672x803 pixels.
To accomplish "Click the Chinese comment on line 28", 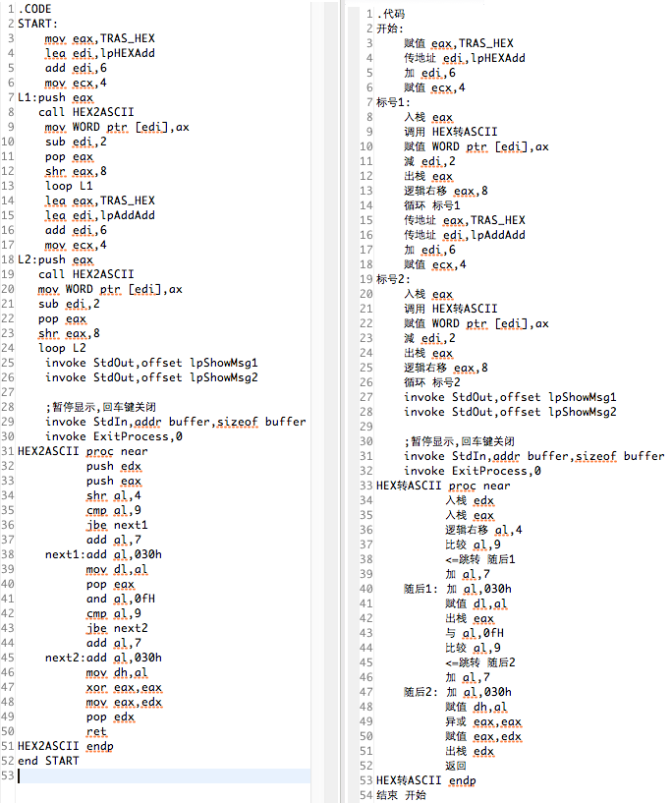I will pos(100,407).
